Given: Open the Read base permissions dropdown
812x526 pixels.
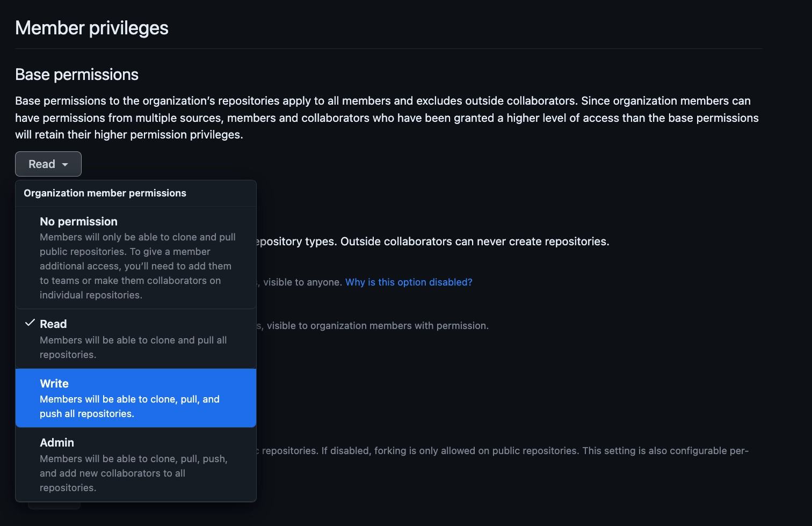Looking at the screenshot, I should tap(48, 164).
